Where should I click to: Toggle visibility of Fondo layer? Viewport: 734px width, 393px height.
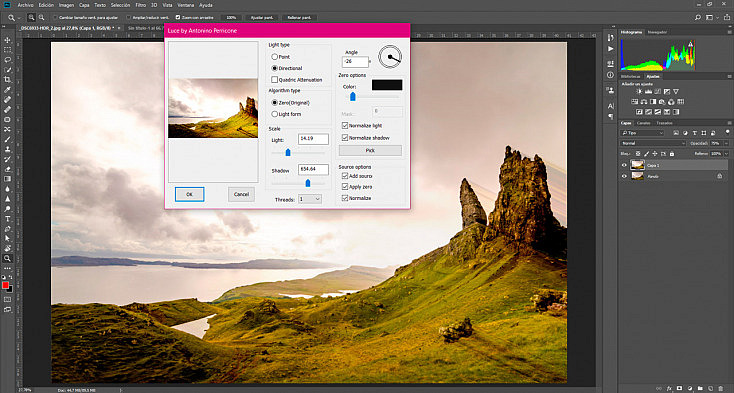coord(624,176)
